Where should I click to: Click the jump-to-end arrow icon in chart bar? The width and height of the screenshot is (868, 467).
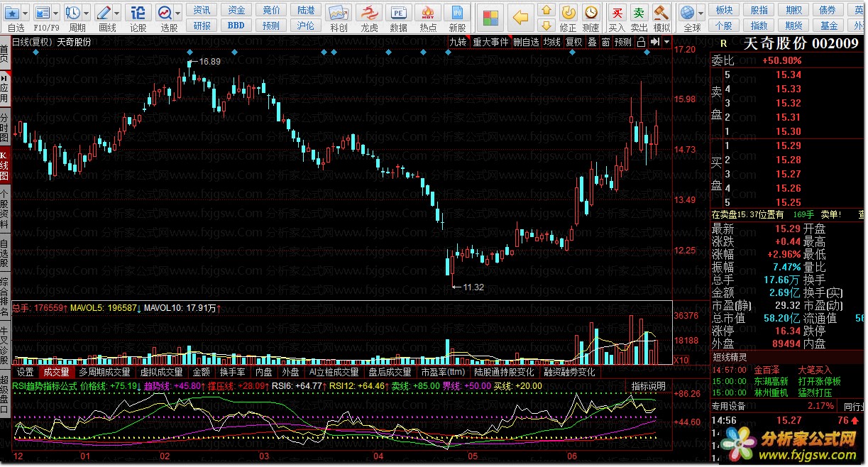point(655,42)
